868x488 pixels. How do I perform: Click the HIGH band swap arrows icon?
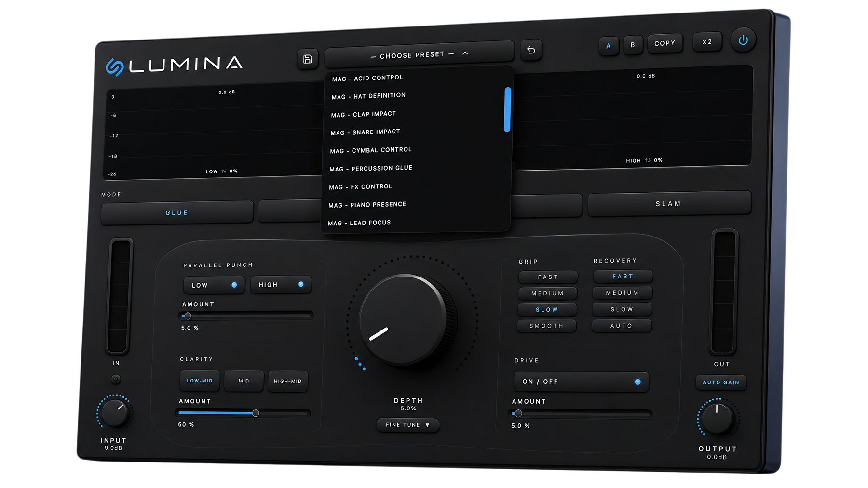click(648, 160)
